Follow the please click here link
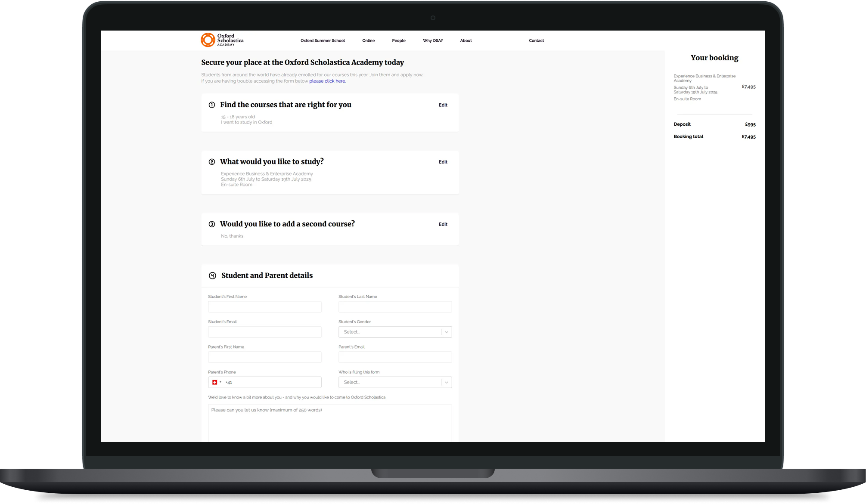 click(x=327, y=81)
